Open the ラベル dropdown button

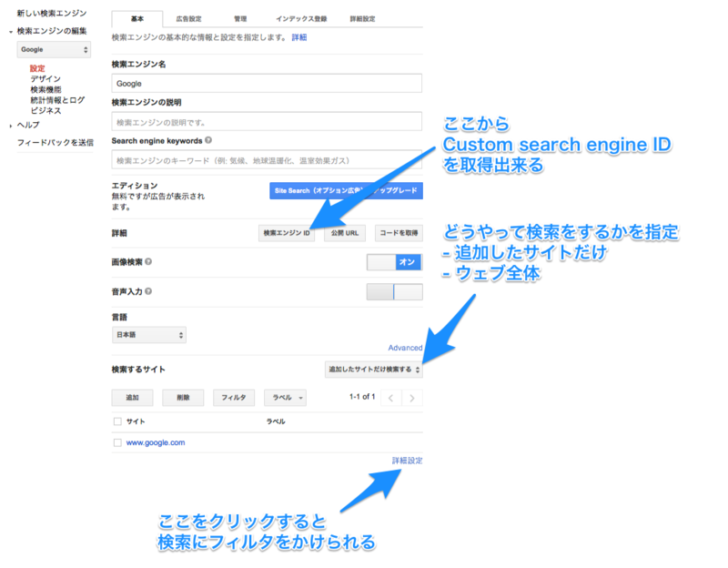pos(285,398)
